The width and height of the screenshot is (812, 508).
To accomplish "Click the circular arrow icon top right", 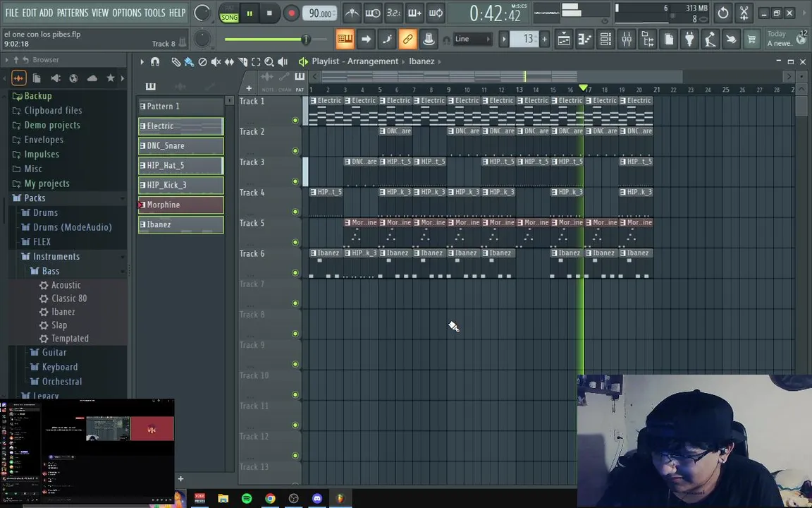I will point(723,13).
